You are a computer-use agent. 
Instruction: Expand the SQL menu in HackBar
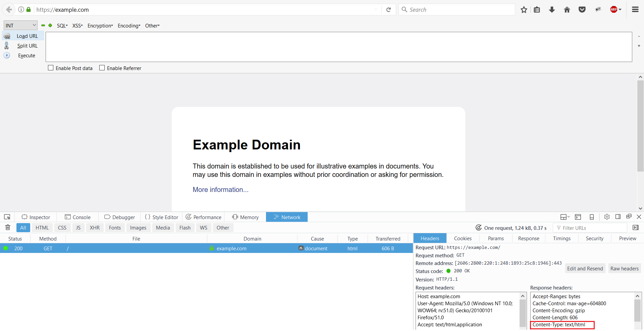[x=62, y=25]
